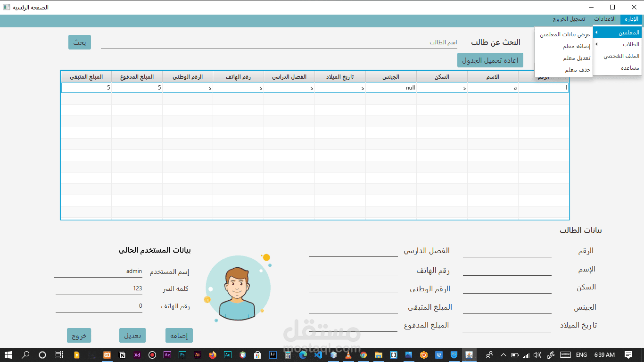644x362 pixels.
Task: Select the first row in students table
Action: click(x=315, y=88)
